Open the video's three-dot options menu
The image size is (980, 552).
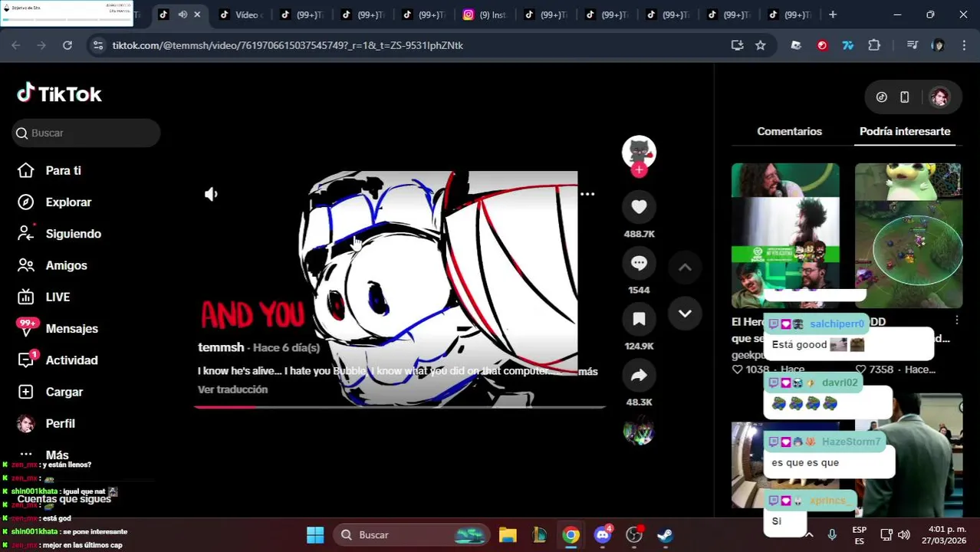[587, 194]
